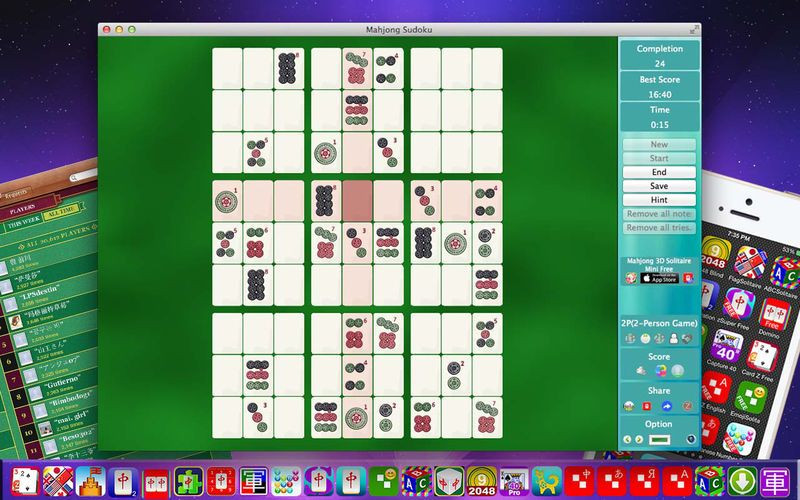
Task: Open the 40 Pro card app in Dock
Action: point(514,481)
